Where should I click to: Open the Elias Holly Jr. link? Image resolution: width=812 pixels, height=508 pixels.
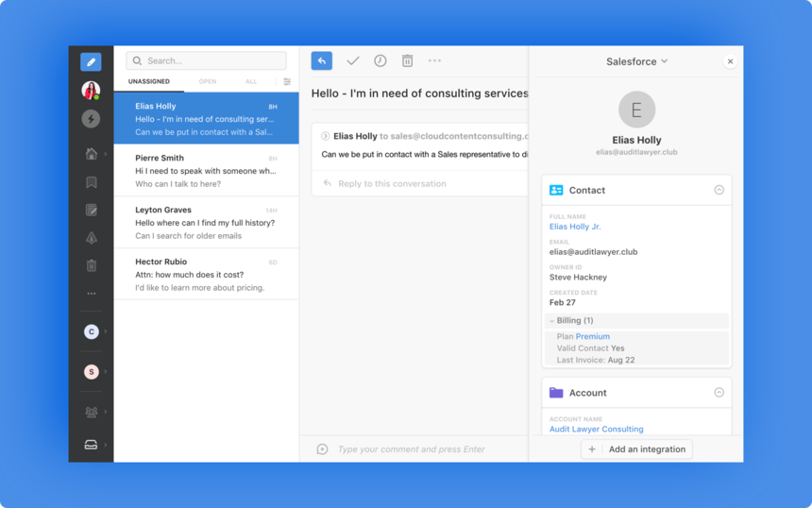(x=575, y=227)
